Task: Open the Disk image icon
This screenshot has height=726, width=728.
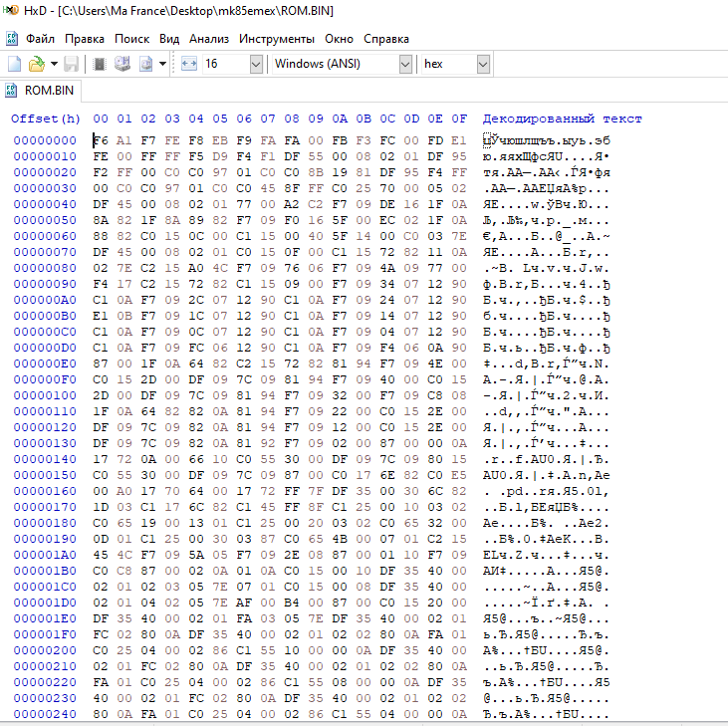Action: (x=146, y=64)
